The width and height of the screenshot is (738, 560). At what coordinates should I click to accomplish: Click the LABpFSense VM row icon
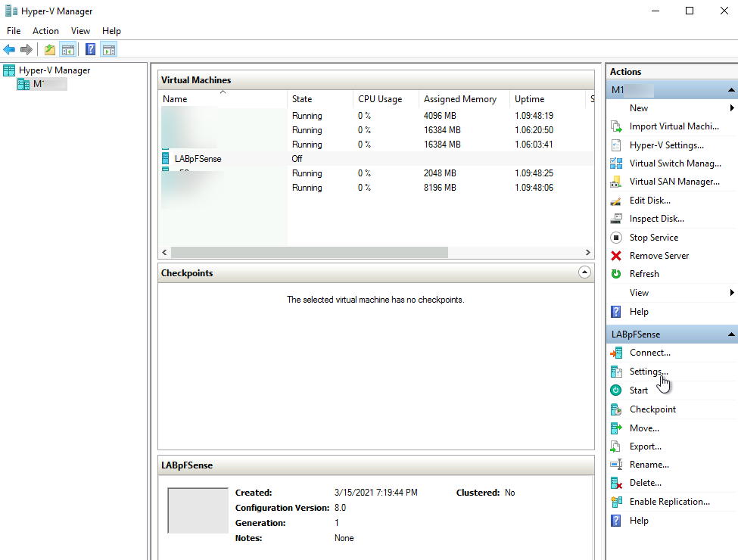[x=165, y=159]
